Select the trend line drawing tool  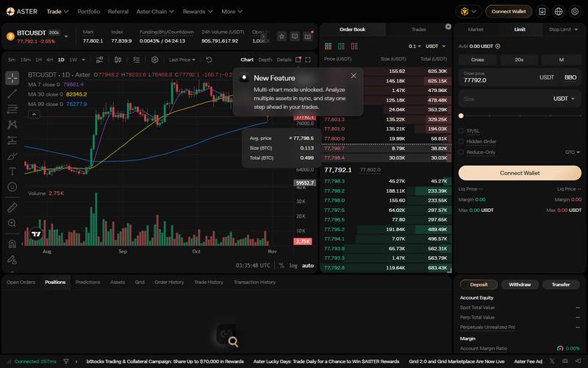click(x=12, y=93)
